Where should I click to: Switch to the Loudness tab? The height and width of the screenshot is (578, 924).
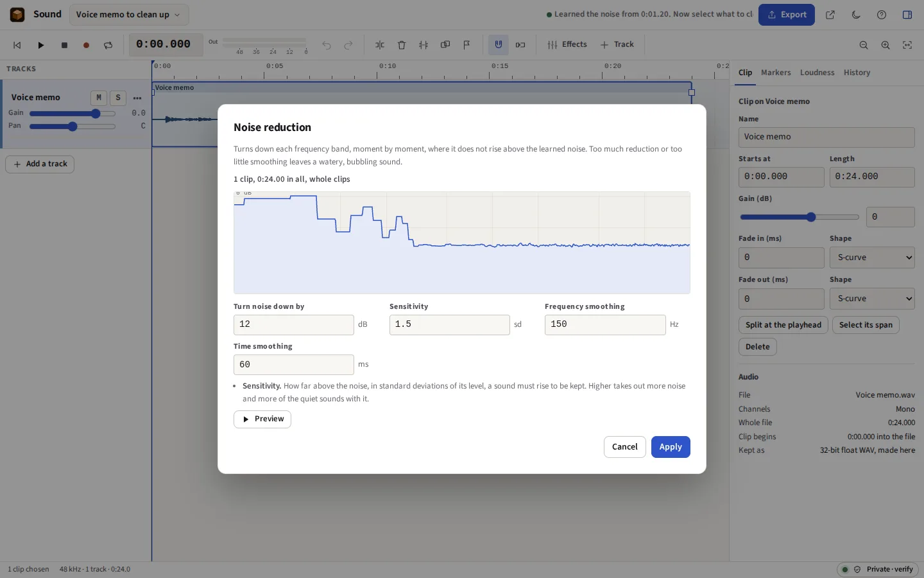click(x=817, y=73)
